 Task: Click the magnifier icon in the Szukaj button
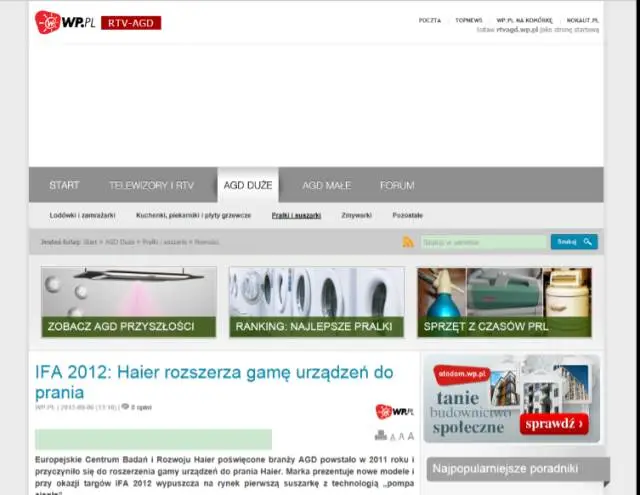(587, 242)
